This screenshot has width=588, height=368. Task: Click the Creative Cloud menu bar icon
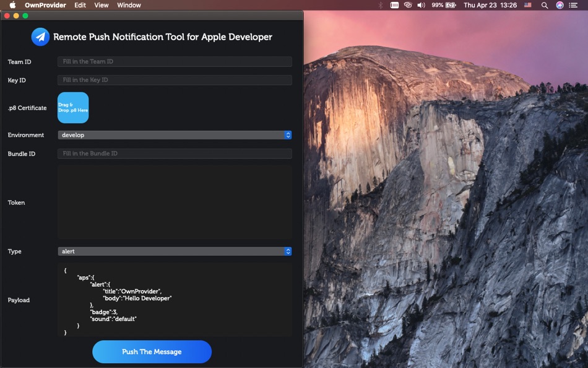pyautogui.click(x=408, y=5)
